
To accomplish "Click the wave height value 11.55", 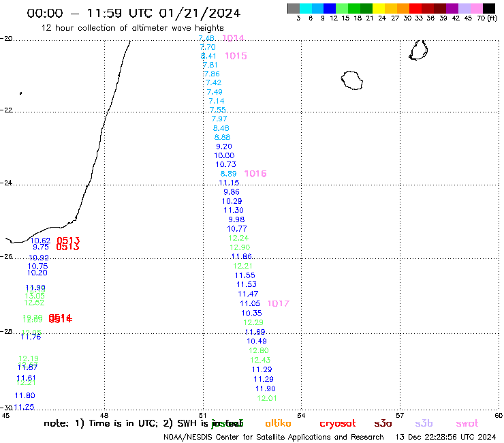I will [x=245, y=275].
